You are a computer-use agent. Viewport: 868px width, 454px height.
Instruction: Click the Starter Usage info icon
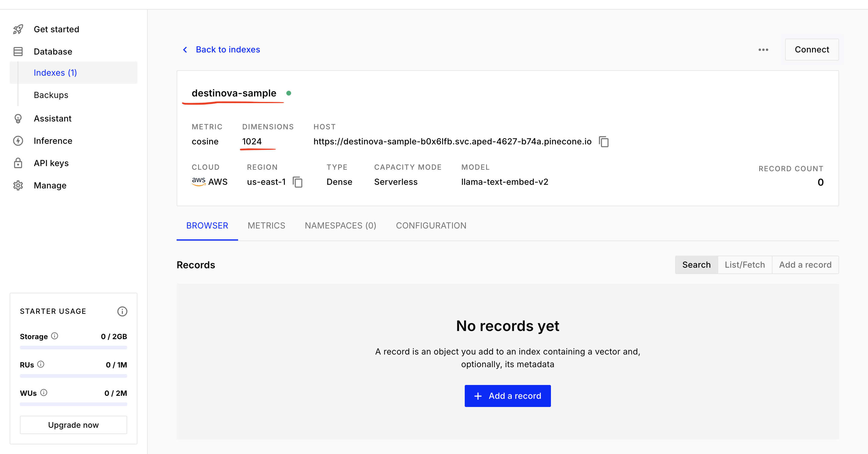[122, 311]
